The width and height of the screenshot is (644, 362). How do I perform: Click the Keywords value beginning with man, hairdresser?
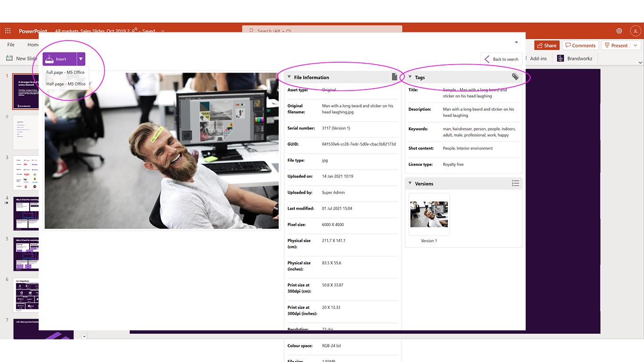click(x=479, y=132)
